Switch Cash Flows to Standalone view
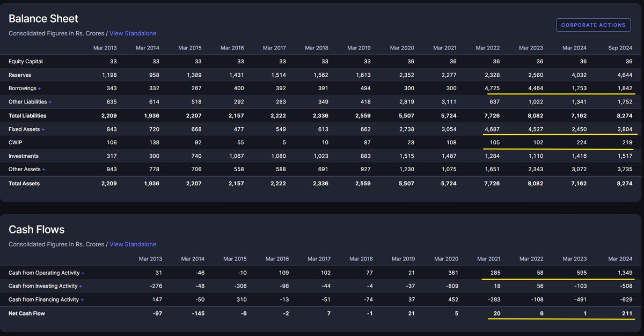 (133, 244)
